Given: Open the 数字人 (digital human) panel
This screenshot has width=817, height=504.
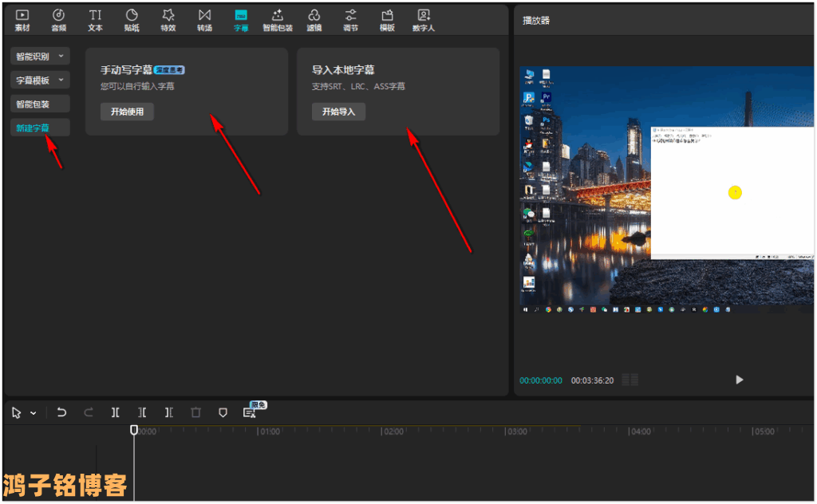Looking at the screenshot, I should click(424, 20).
